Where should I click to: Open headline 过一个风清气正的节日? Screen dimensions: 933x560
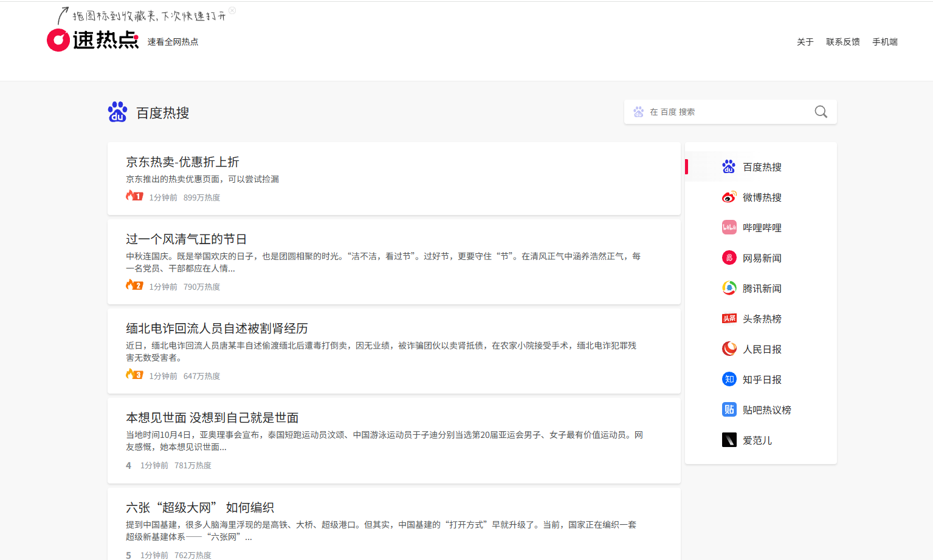click(186, 239)
